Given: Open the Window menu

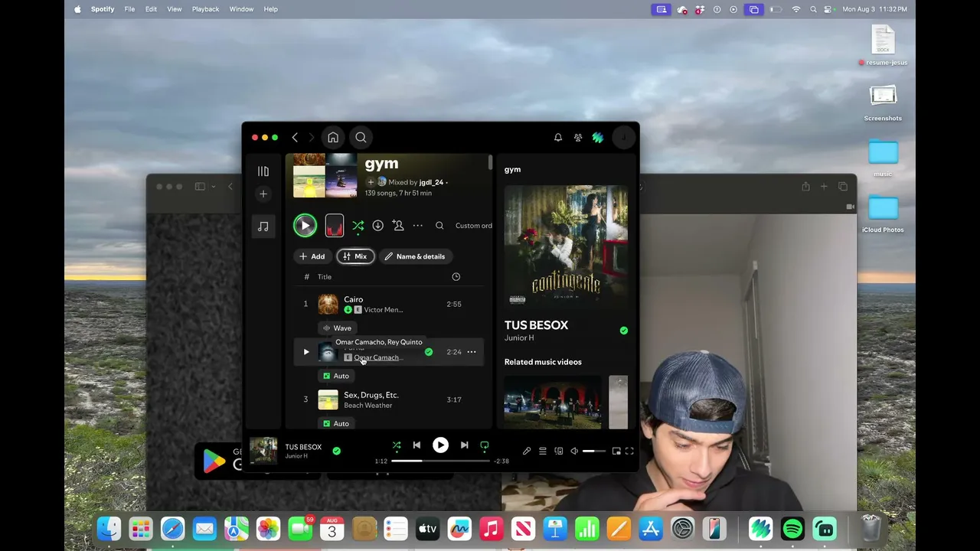Looking at the screenshot, I should (x=241, y=9).
